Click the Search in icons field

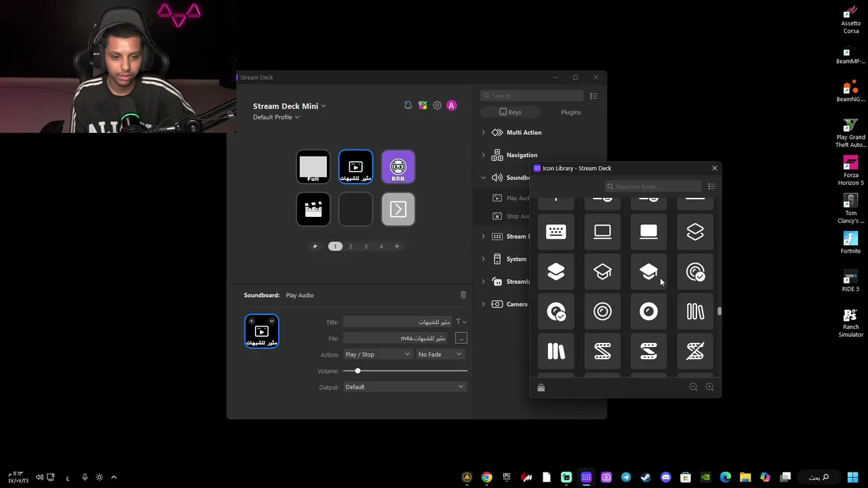coord(653,186)
